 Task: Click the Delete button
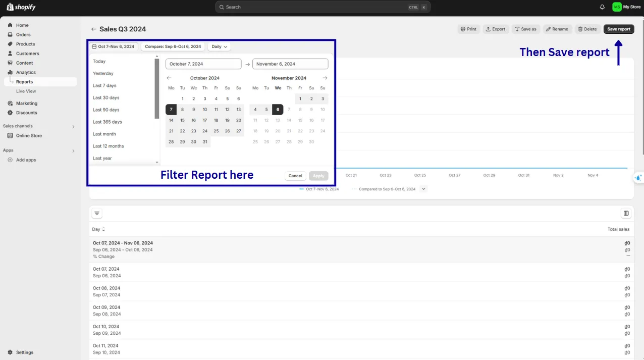pyautogui.click(x=587, y=29)
